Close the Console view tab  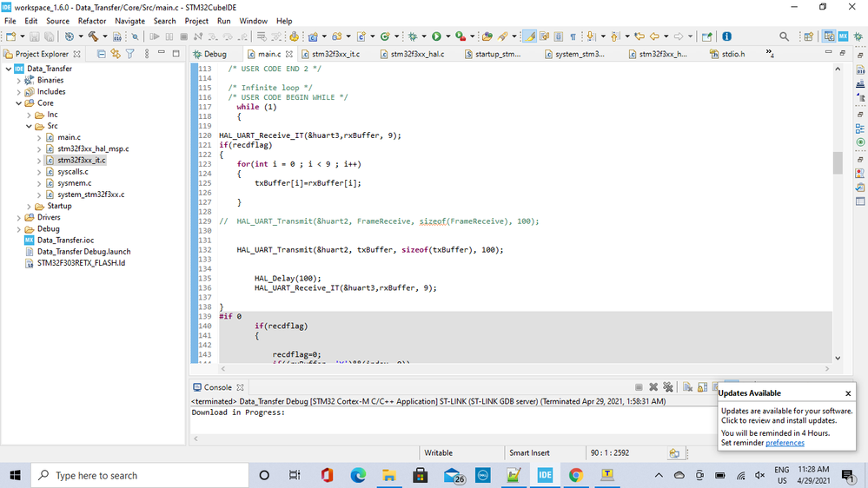[241, 387]
